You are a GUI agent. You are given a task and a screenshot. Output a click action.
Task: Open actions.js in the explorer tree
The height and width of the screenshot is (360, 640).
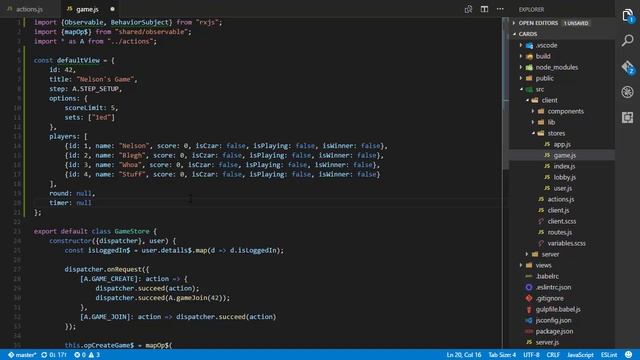click(x=560, y=199)
